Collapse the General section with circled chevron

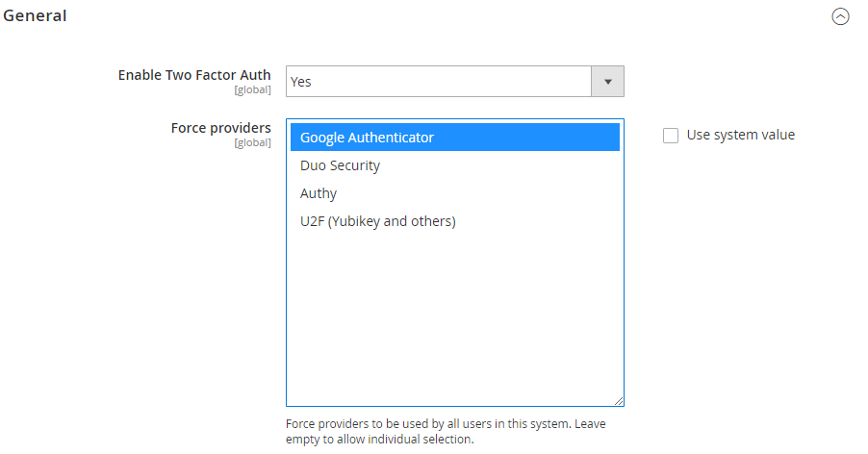pos(840,16)
